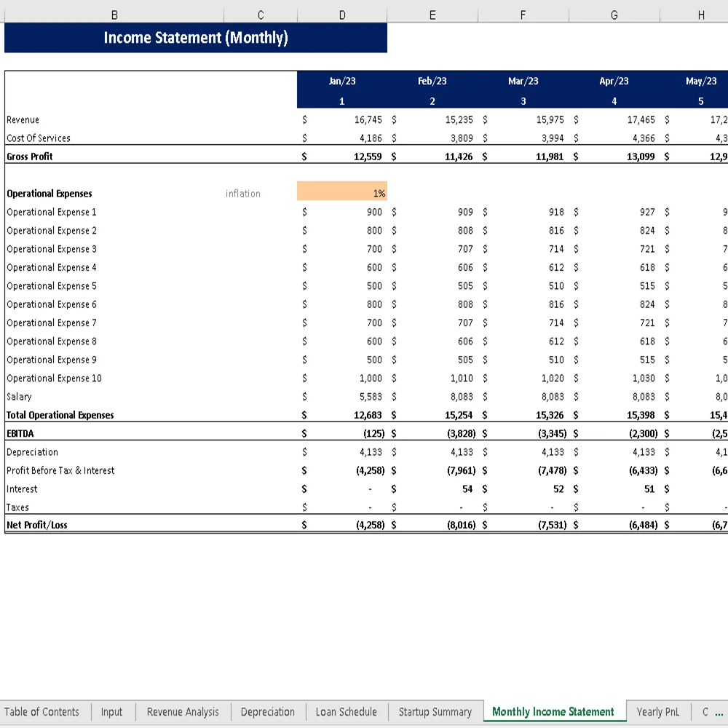Switch to the Revenue Analysis sheet
The height and width of the screenshot is (728, 728).
coord(182,712)
